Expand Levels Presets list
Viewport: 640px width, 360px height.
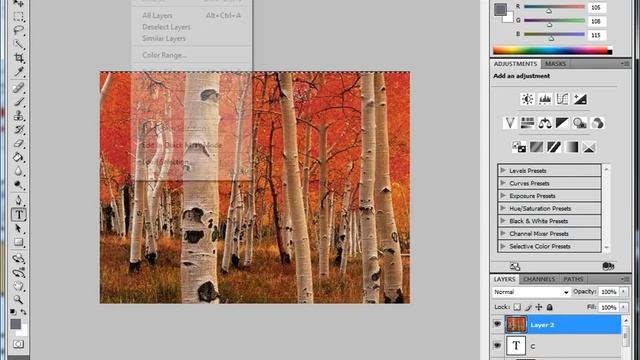point(503,170)
